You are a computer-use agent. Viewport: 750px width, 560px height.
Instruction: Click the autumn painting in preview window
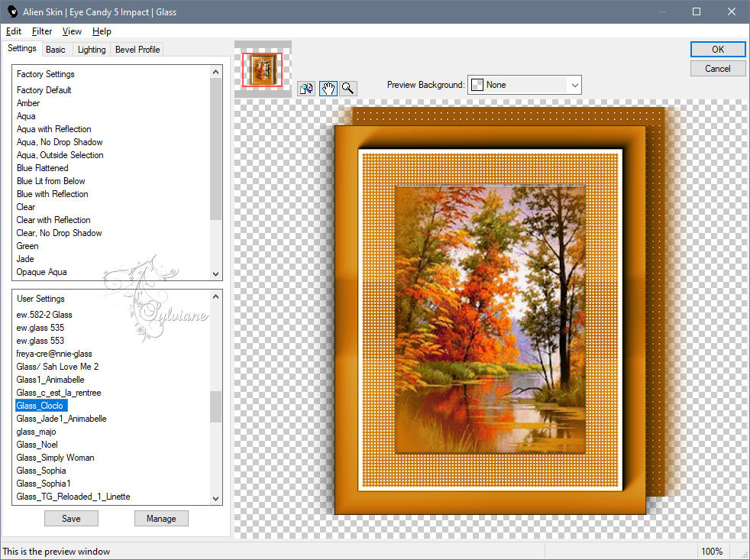[x=490, y=319]
